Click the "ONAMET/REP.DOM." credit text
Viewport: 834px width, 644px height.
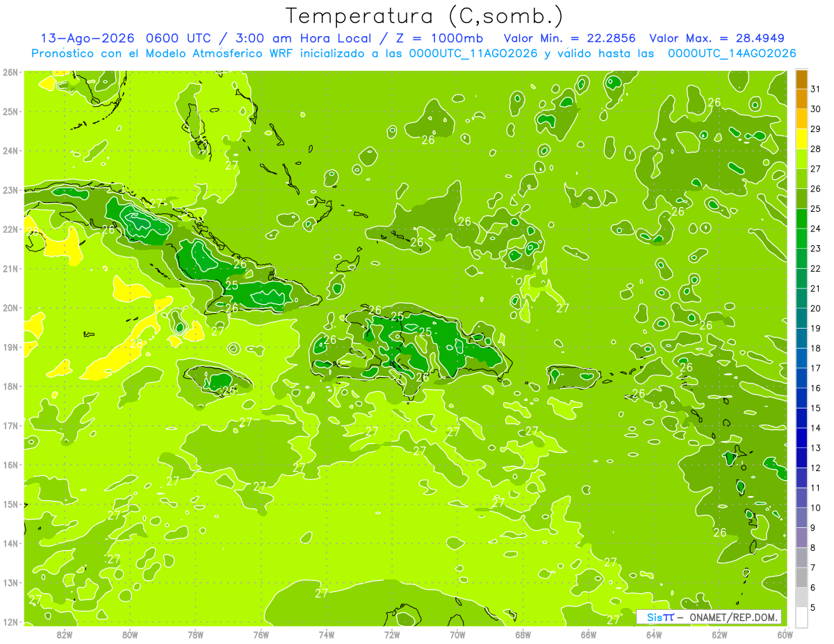tap(735, 617)
